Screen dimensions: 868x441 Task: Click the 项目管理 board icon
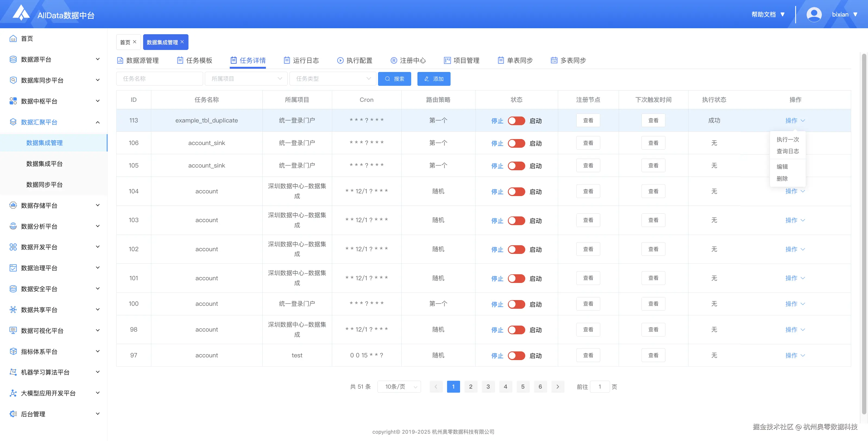pyautogui.click(x=447, y=60)
